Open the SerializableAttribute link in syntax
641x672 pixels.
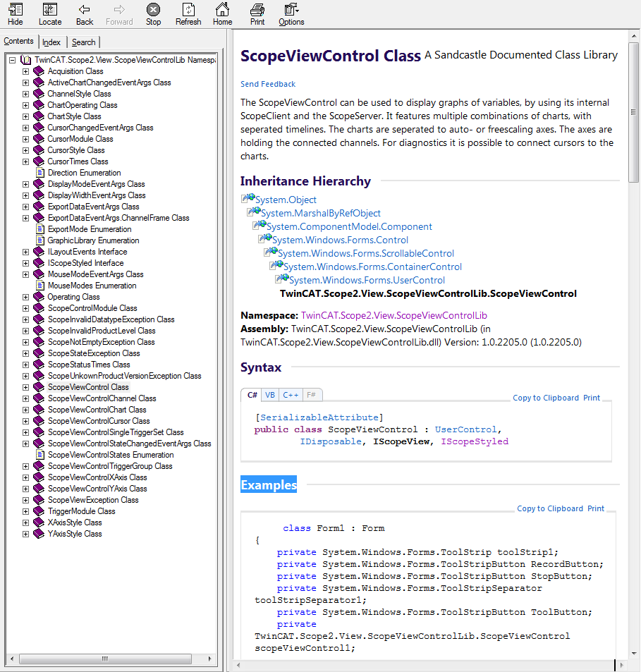pos(319,417)
